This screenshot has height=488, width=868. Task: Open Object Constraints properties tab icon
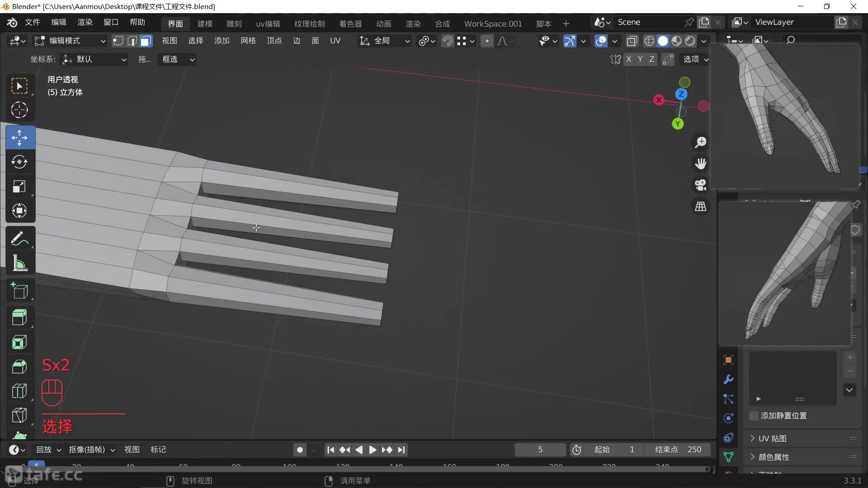pos(728,438)
